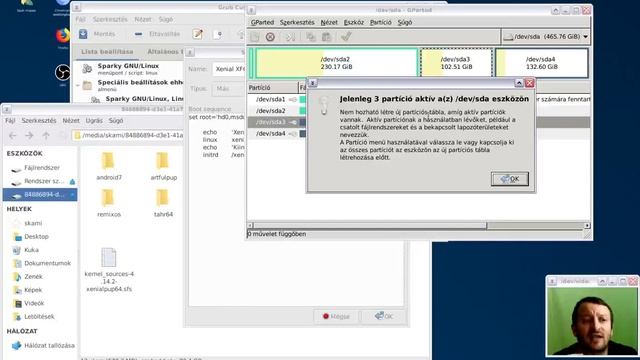The width and height of the screenshot is (640, 360).
Task: Click GParted new partition toolbar icon
Action: click(255, 37)
